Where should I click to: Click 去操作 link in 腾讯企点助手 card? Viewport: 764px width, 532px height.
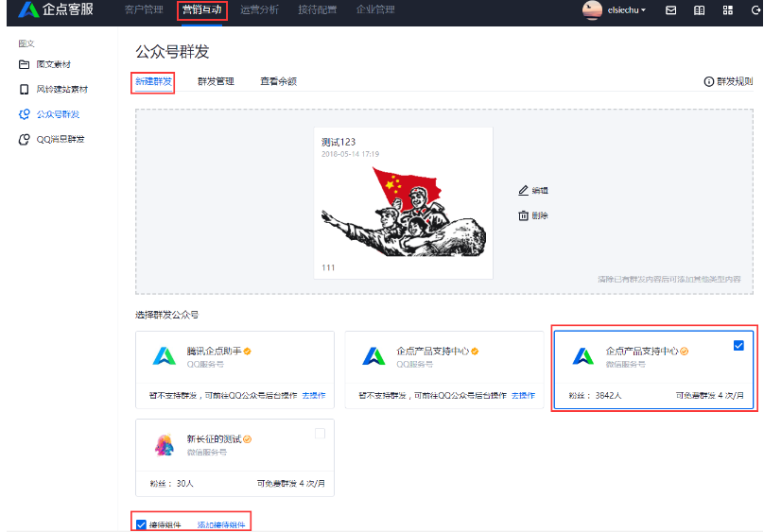pyautogui.click(x=314, y=396)
